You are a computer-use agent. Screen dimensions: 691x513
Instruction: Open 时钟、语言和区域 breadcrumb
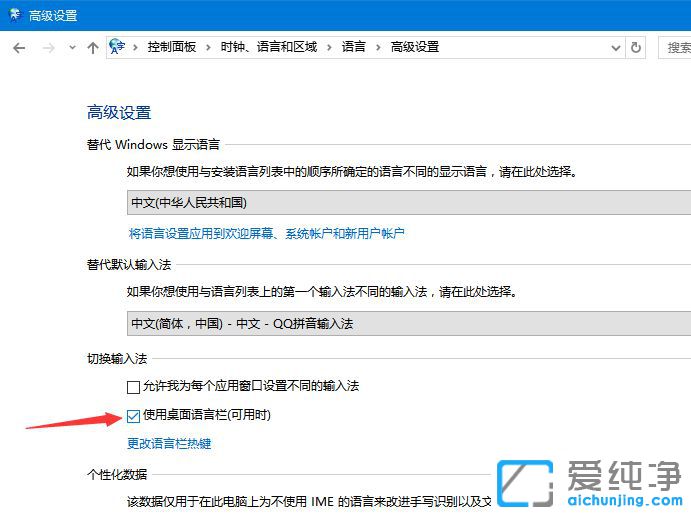click(268, 47)
